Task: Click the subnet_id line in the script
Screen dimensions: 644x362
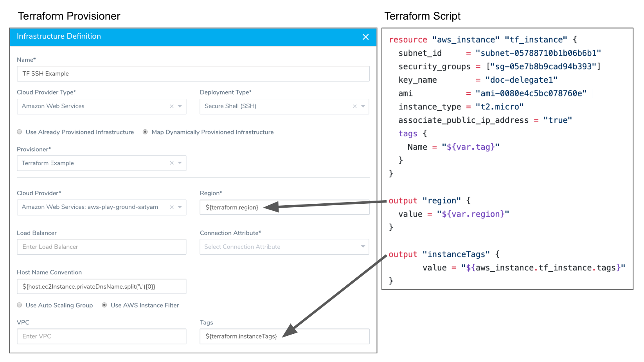Action: [500, 53]
